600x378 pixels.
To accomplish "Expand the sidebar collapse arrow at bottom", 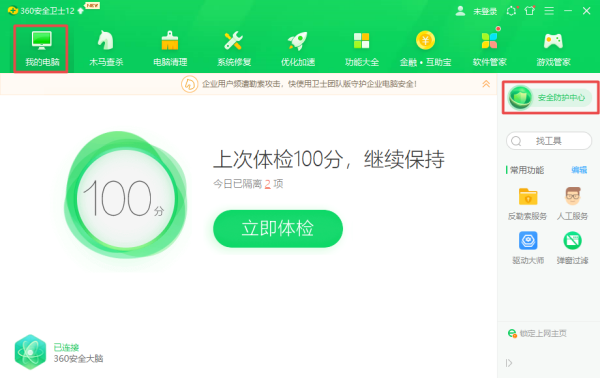I will tap(509, 363).
